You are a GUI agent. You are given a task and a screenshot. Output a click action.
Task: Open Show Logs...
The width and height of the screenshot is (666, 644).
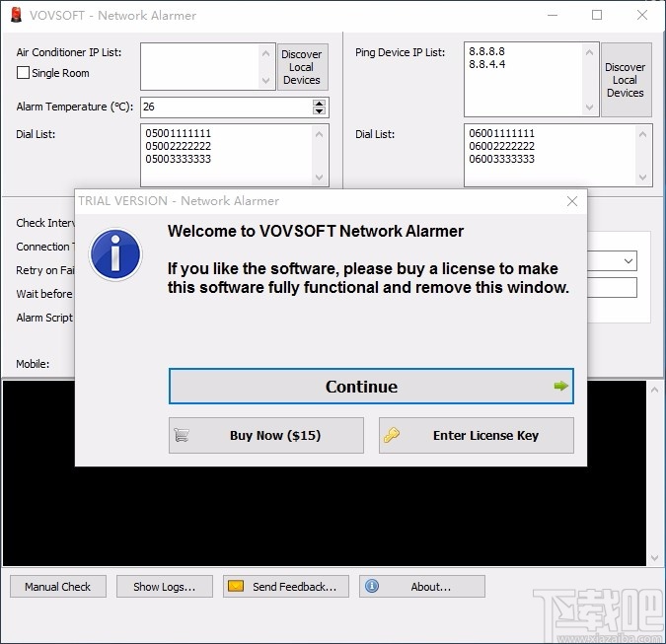tap(165, 586)
